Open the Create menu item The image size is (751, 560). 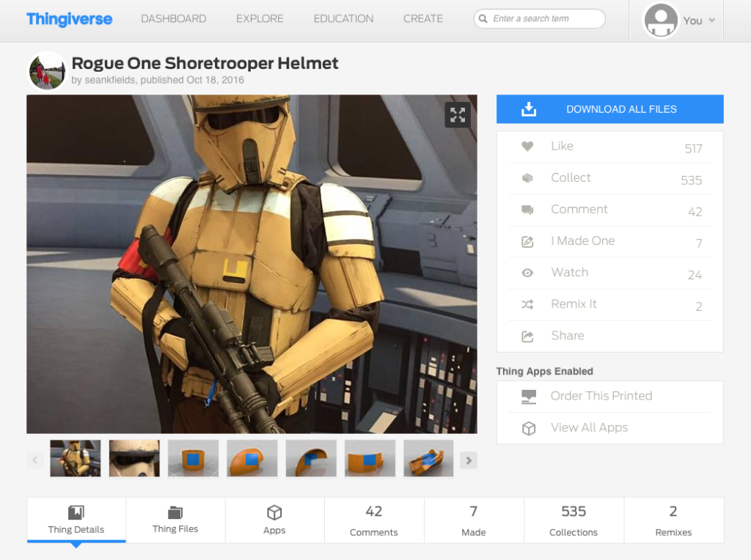point(423,18)
